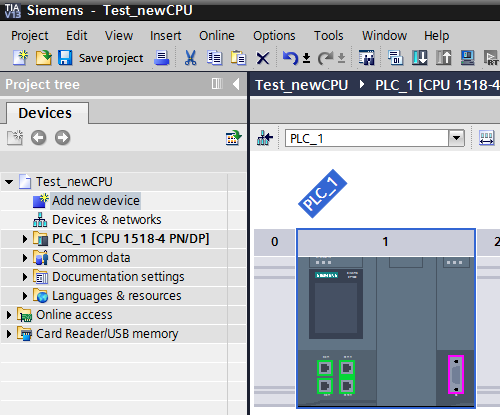Open the Online menu

tap(217, 35)
